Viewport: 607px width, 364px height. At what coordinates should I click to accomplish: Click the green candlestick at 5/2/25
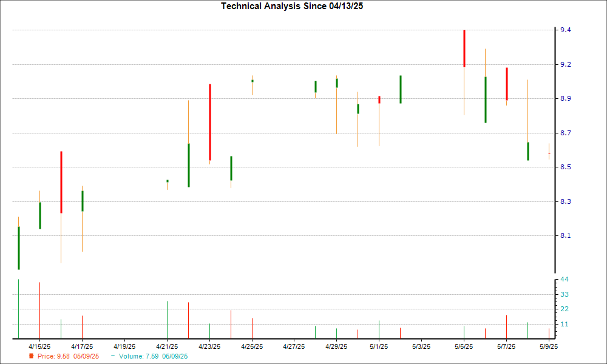point(401,90)
